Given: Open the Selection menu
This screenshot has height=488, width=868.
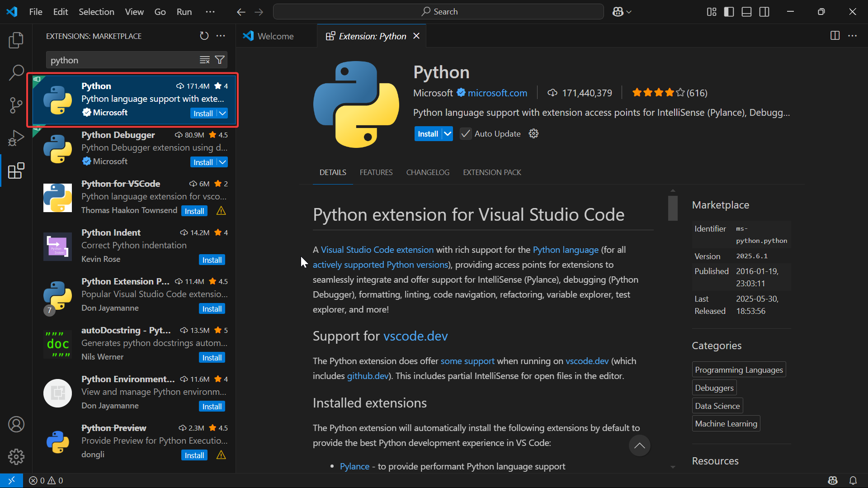Looking at the screenshot, I should [x=96, y=12].
